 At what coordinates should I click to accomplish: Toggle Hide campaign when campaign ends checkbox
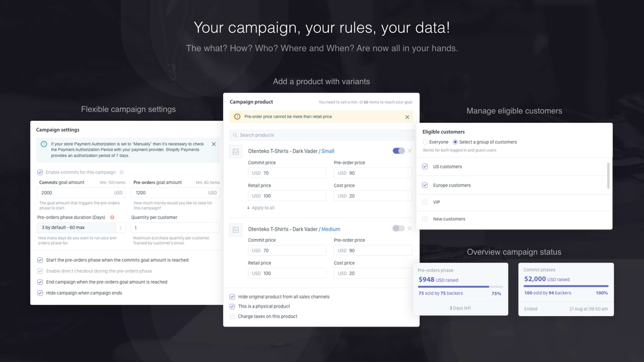tap(40, 293)
